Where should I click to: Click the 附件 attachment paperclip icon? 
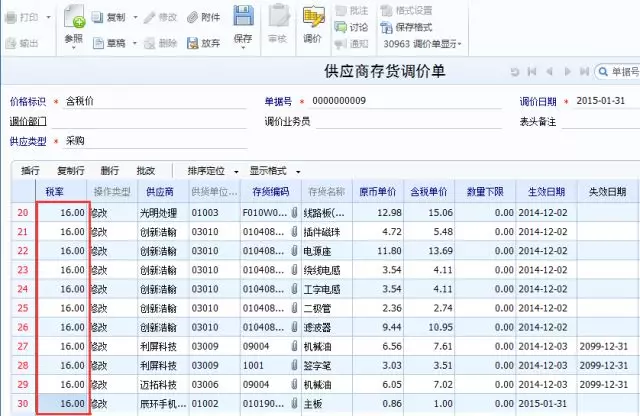192,17
